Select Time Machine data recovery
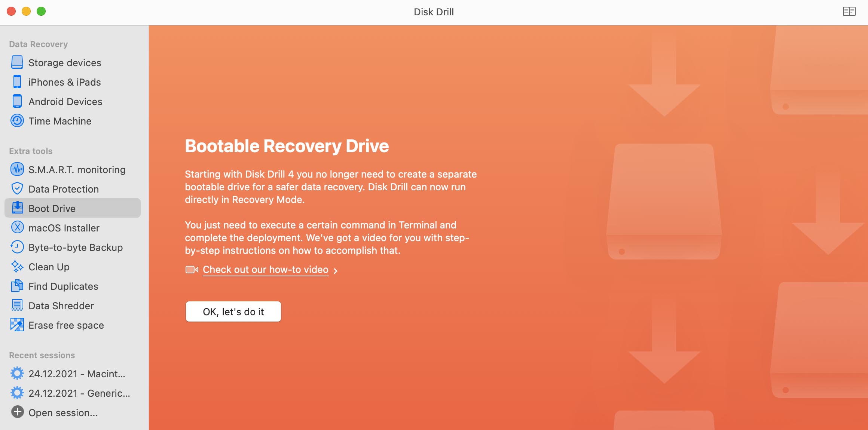Image resolution: width=868 pixels, height=430 pixels. (59, 121)
